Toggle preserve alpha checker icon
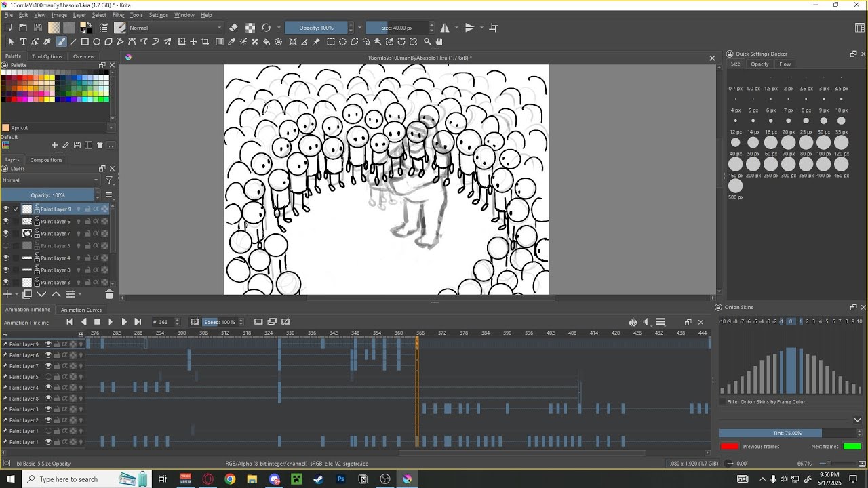Screen dimensions: 868x488 [250, 28]
